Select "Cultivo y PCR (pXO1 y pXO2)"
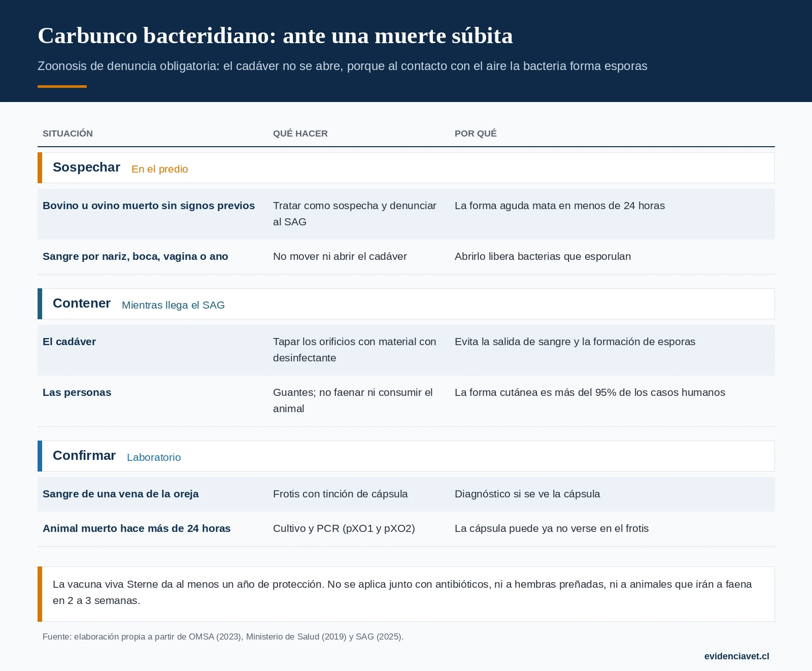812x671 pixels. 344,528
